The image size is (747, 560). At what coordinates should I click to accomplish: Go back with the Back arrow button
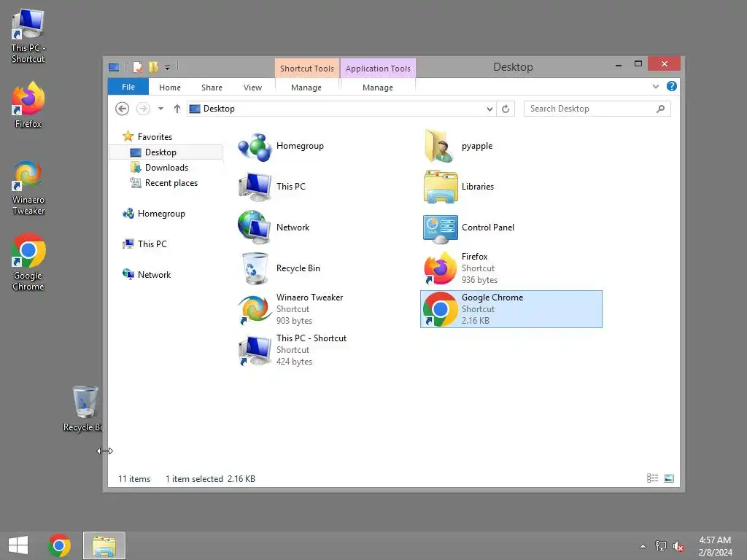[123, 109]
